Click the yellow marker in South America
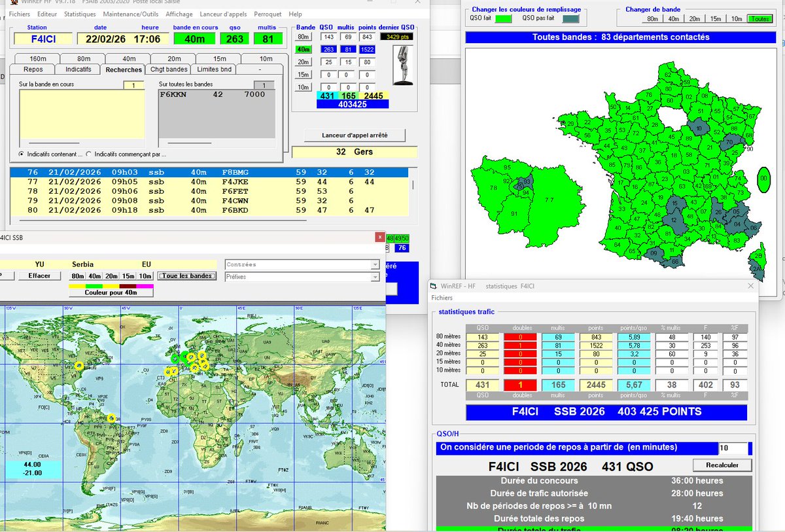The image size is (785, 532). (x=111, y=417)
